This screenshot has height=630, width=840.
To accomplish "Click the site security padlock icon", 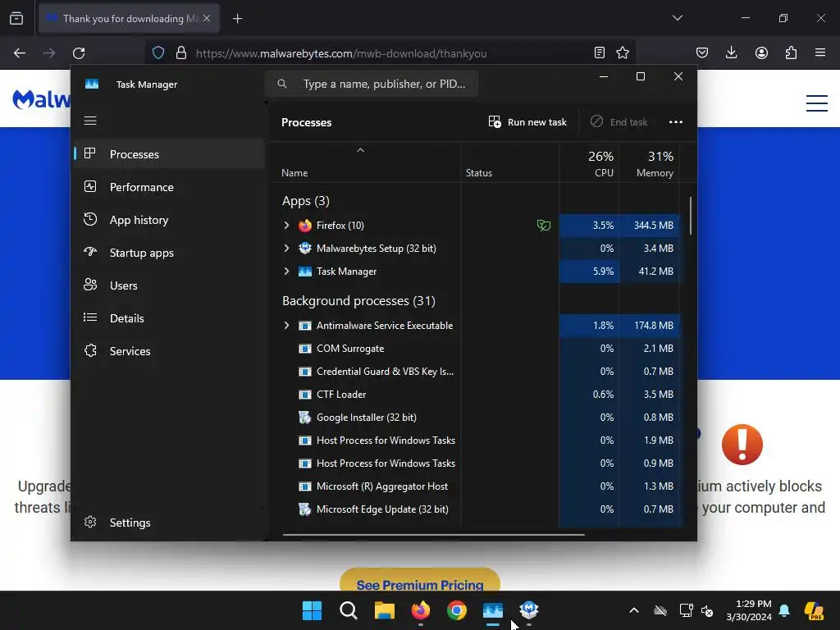I will tap(181, 53).
